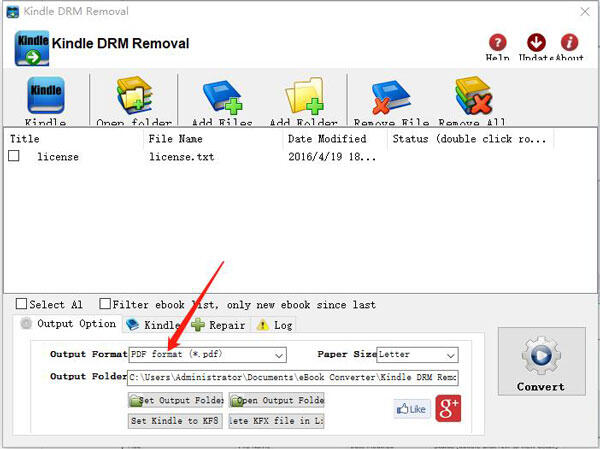Click the title bar application icon

[12, 11]
